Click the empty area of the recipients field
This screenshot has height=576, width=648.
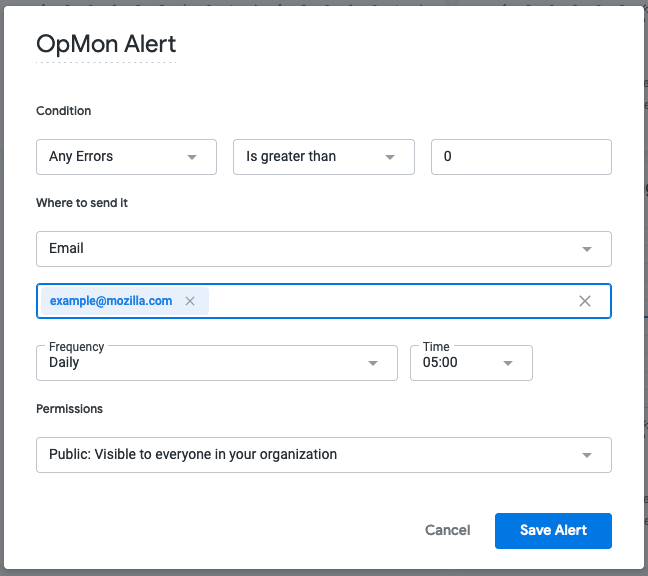click(390, 301)
